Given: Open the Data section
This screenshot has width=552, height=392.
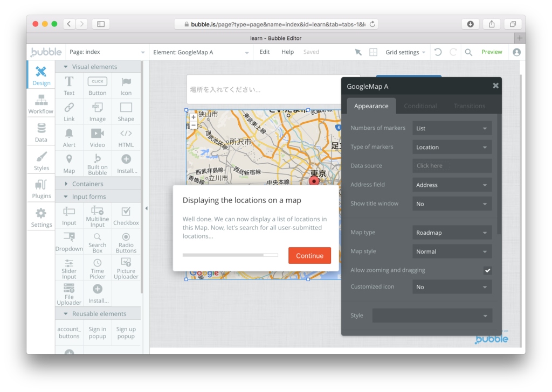Looking at the screenshot, I should pyautogui.click(x=41, y=132).
